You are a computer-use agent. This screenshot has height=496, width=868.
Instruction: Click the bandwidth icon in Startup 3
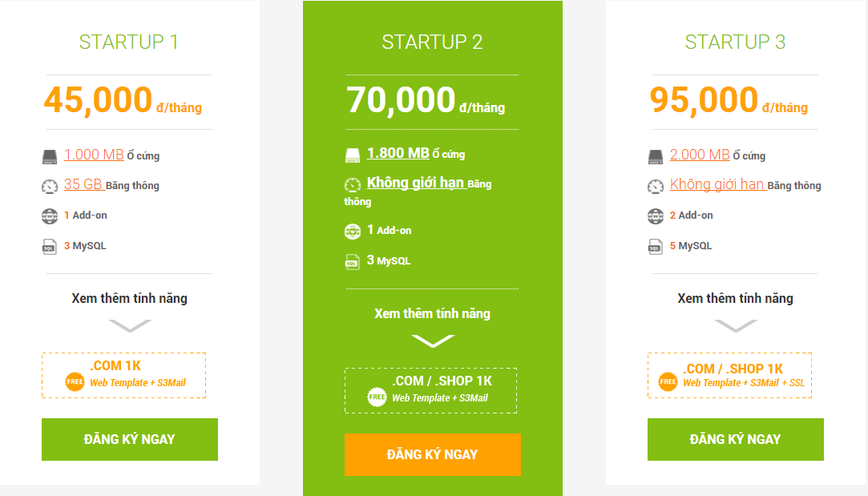point(656,184)
